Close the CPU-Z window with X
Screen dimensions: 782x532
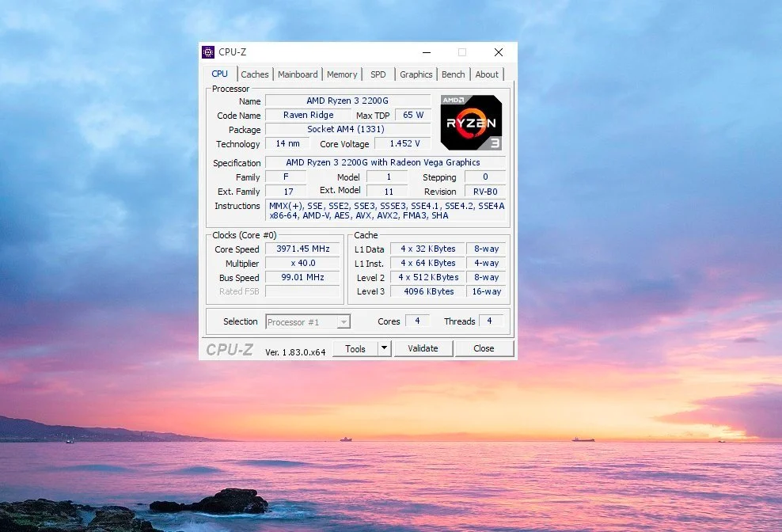click(x=498, y=52)
